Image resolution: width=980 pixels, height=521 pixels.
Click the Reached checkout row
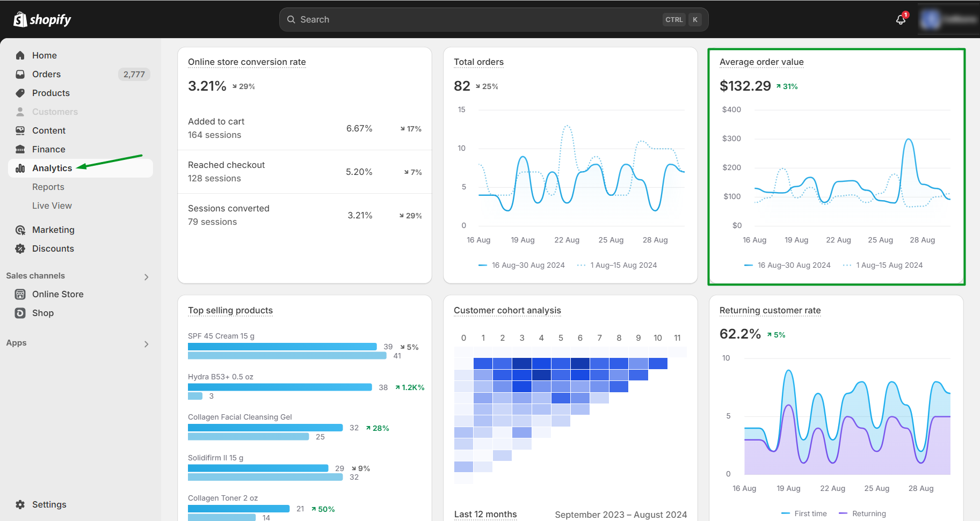click(304, 172)
